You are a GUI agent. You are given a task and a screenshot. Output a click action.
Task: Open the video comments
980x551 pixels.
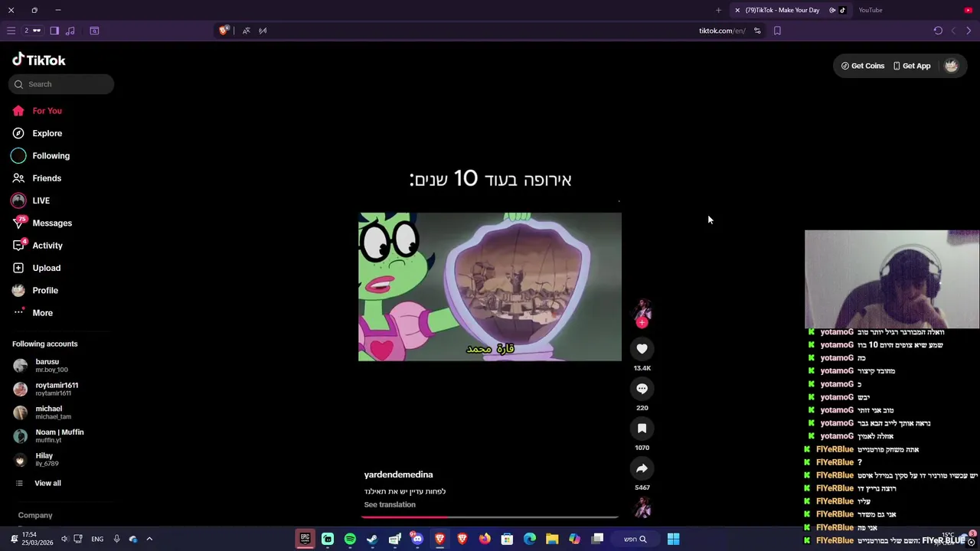[642, 389]
